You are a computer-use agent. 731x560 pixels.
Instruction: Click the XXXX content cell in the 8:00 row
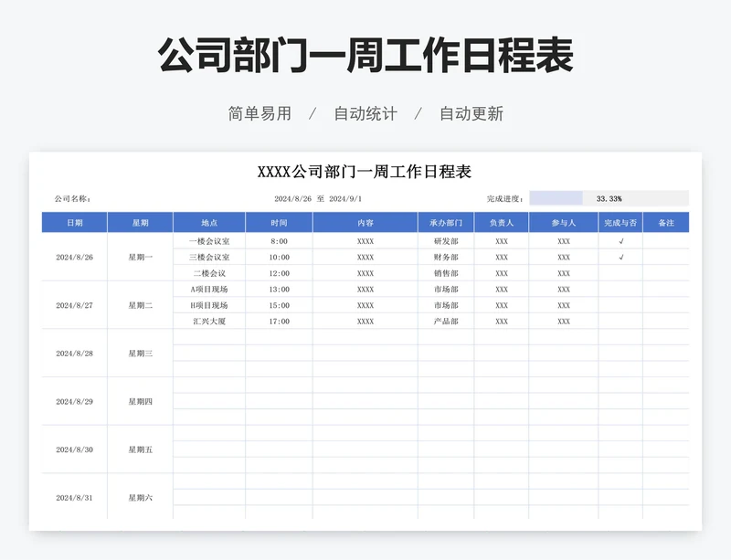click(x=365, y=241)
